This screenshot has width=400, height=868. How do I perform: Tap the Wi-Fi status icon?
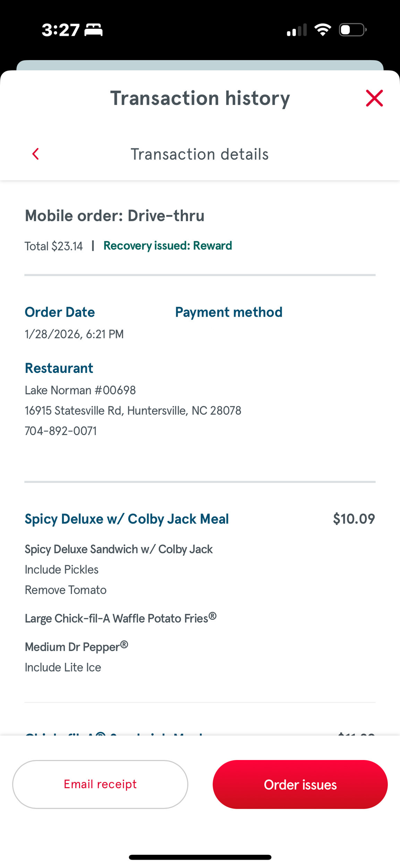coord(322,30)
